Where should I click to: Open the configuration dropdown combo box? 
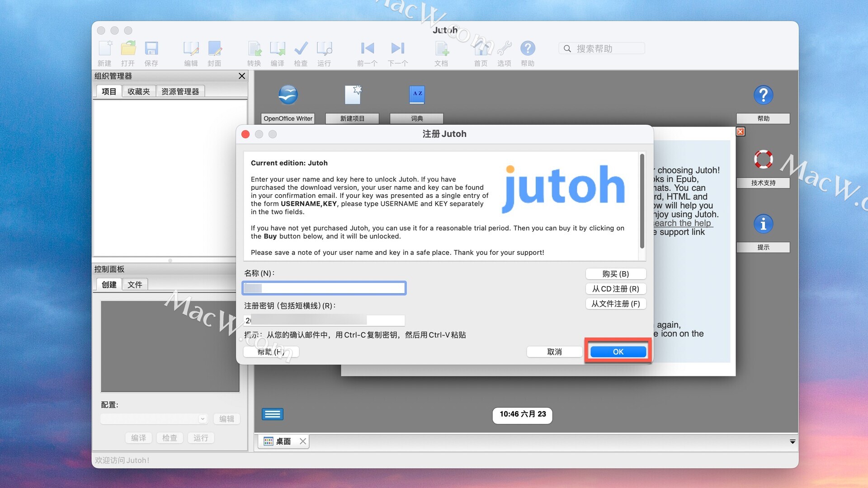point(154,419)
